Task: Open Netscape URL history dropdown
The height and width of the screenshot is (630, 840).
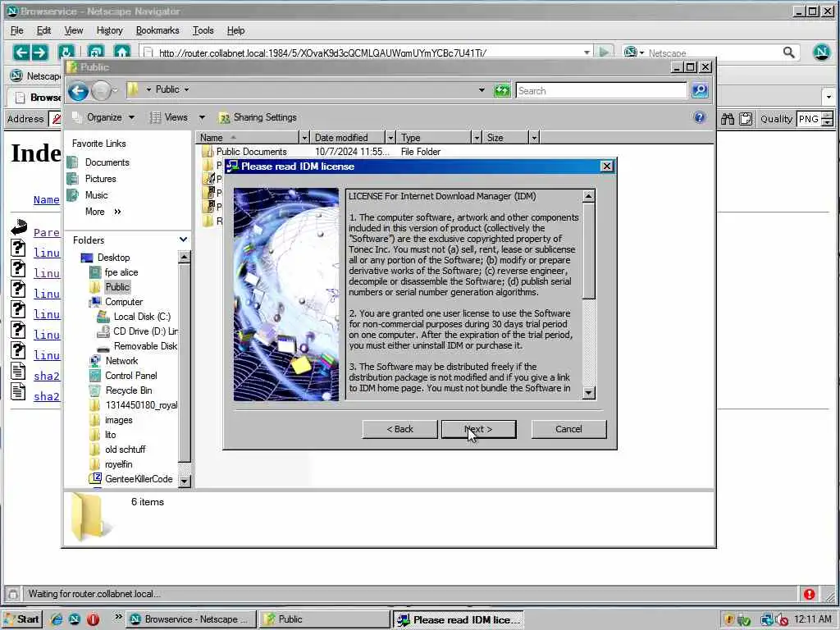Action: point(587,52)
